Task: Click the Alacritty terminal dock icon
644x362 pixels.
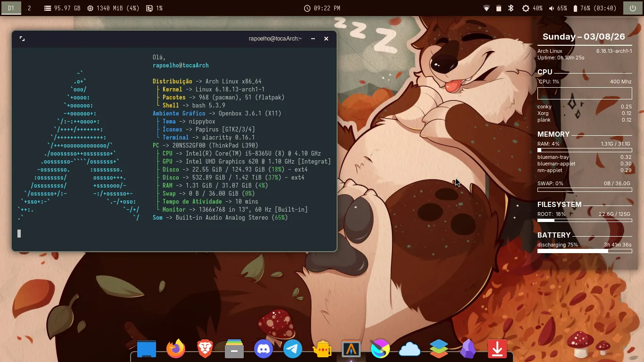Action: click(351, 349)
